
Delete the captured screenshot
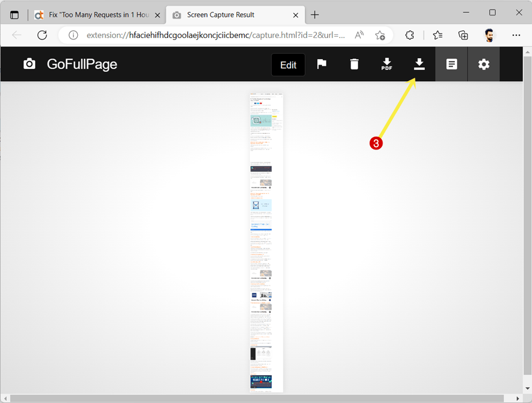(354, 64)
